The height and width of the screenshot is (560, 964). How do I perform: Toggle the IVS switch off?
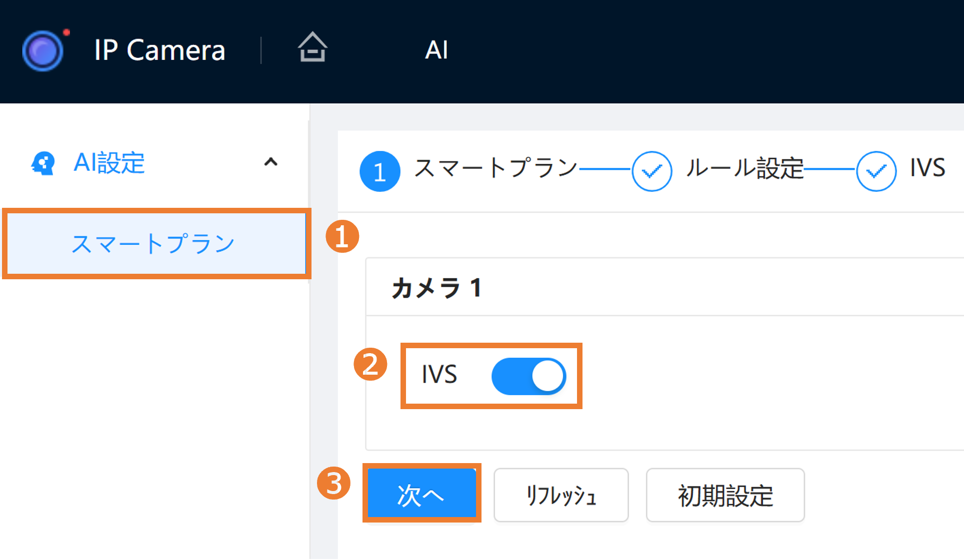tap(528, 376)
